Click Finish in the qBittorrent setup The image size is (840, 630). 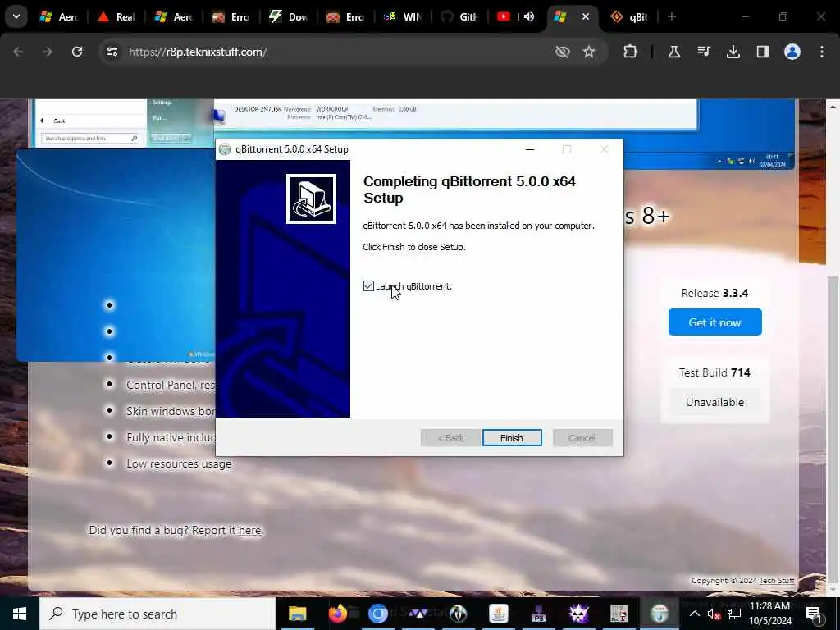512,438
